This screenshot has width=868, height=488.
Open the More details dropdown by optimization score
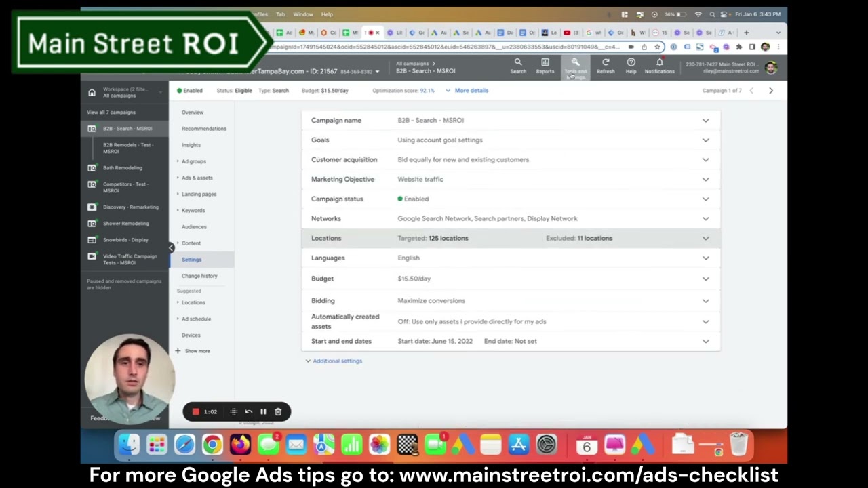tap(467, 91)
